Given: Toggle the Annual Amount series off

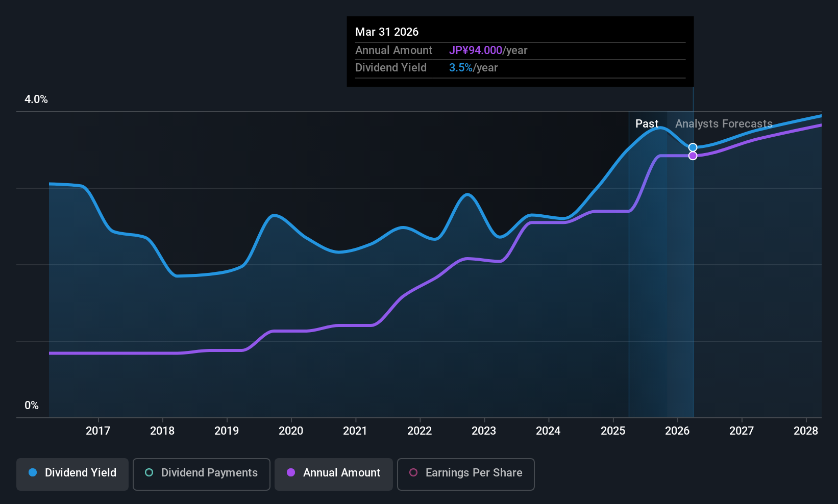Looking at the screenshot, I should coord(334,474).
